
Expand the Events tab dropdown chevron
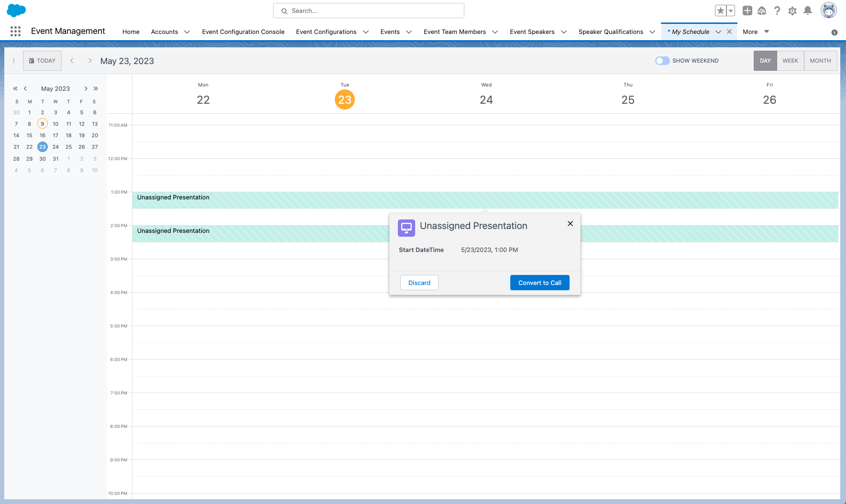pos(409,32)
